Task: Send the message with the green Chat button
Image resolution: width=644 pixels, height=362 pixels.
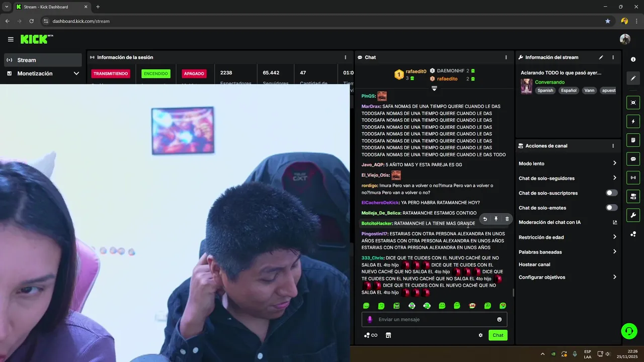Action: coord(498,335)
